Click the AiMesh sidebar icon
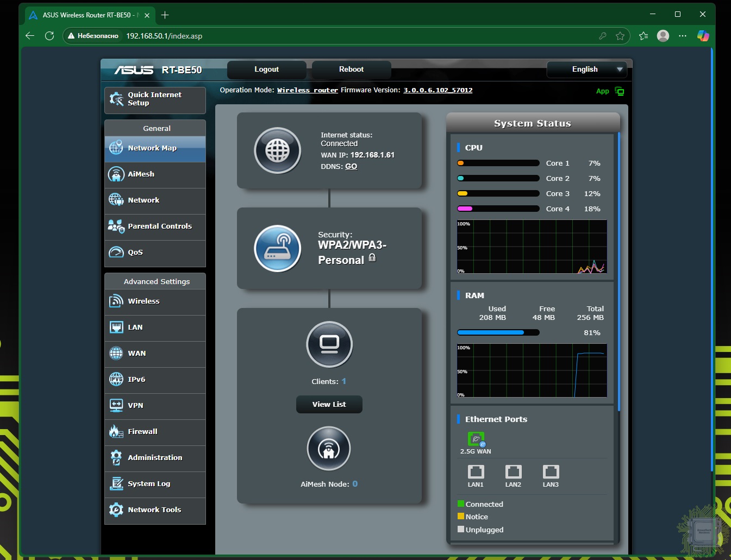The height and width of the screenshot is (560, 731). tap(116, 174)
